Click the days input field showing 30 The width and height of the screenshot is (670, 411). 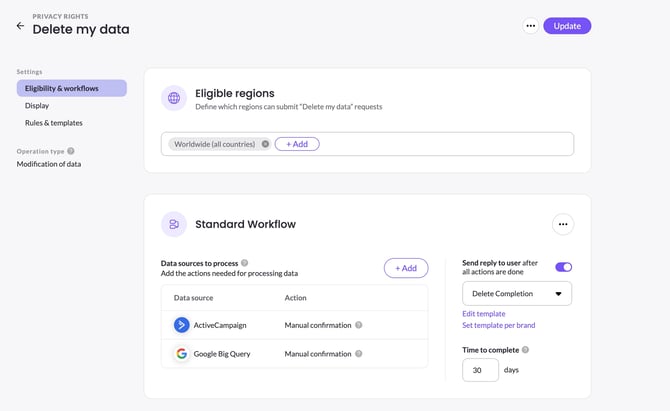(480, 370)
